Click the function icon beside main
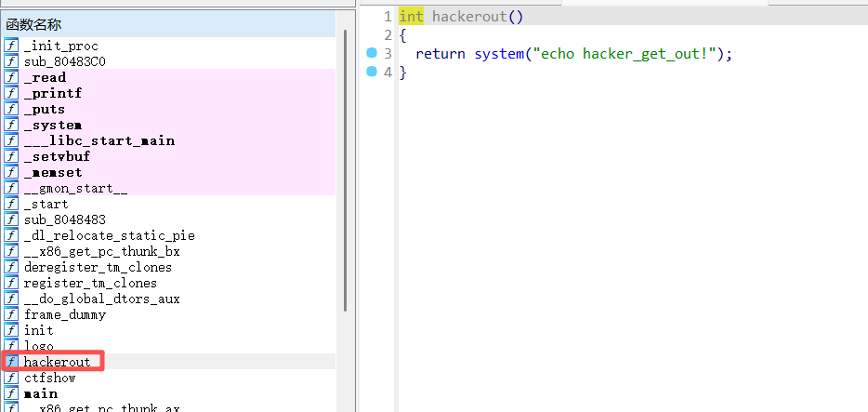Image resolution: width=868 pixels, height=412 pixels. point(11,393)
